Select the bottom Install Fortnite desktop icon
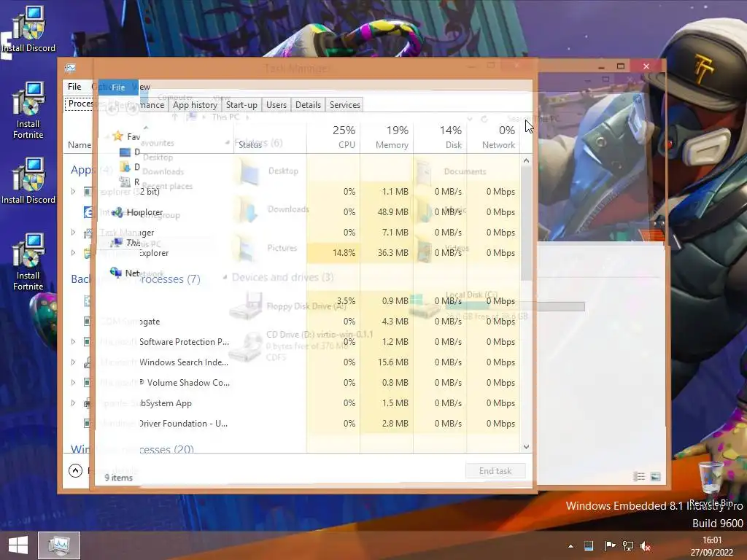The image size is (747, 560). (28, 262)
